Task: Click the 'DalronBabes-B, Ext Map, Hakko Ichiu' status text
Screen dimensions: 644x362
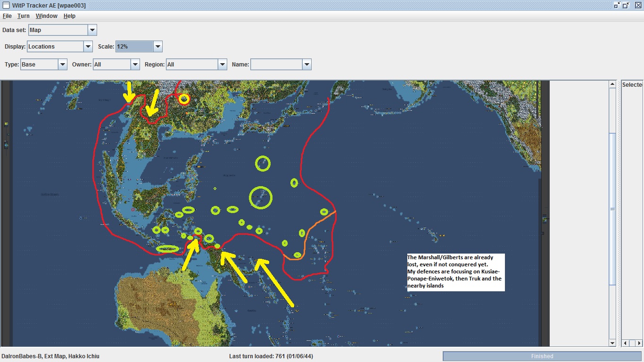Action: click(x=50, y=356)
